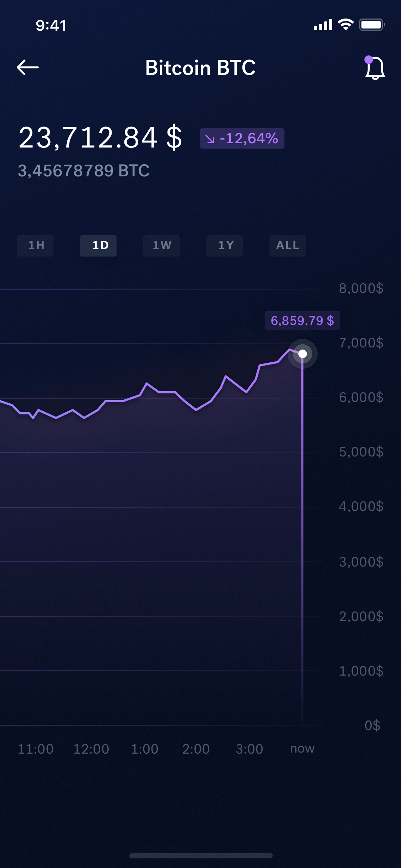
Task: Tap the back arrow icon
Action: (28, 67)
